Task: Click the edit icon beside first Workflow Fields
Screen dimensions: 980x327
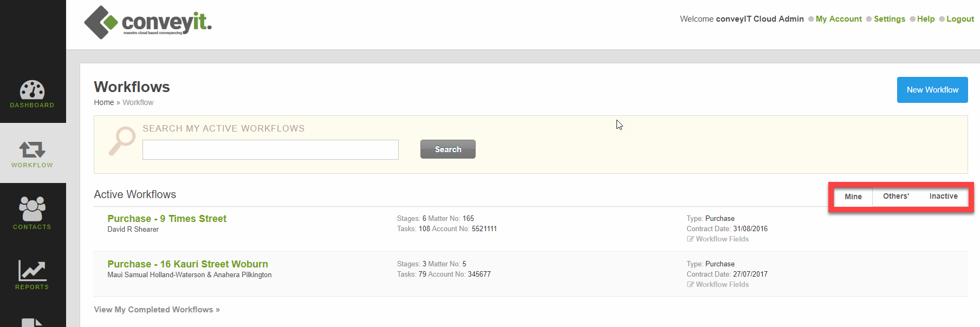Action: tap(690, 239)
